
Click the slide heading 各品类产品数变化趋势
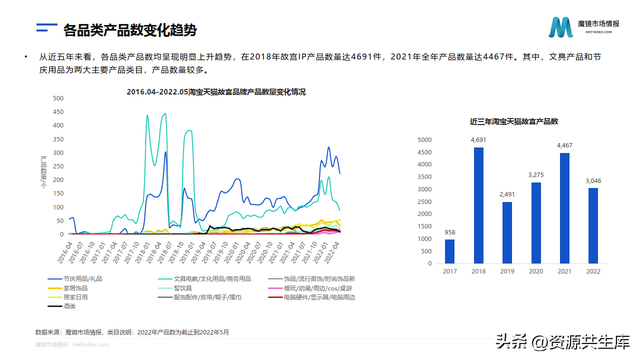click(x=130, y=30)
